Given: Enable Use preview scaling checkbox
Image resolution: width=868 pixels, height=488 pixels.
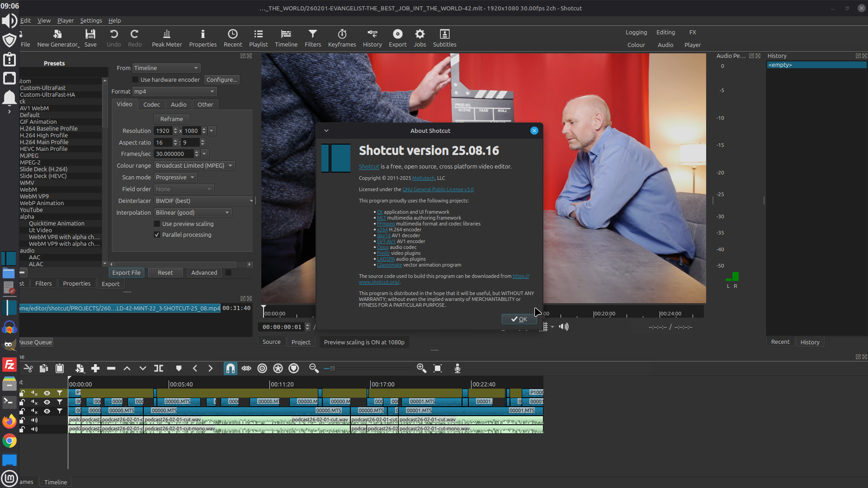Looking at the screenshot, I should tap(157, 224).
